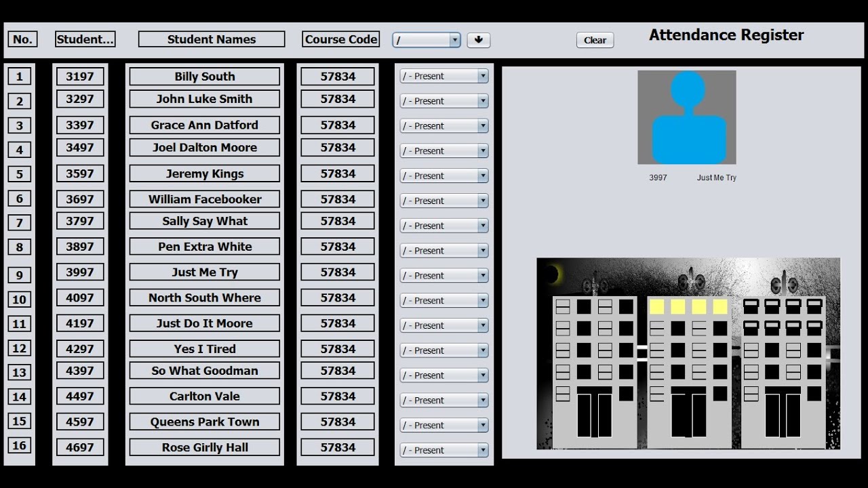Select the Sally Say What name button

click(204, 221)
